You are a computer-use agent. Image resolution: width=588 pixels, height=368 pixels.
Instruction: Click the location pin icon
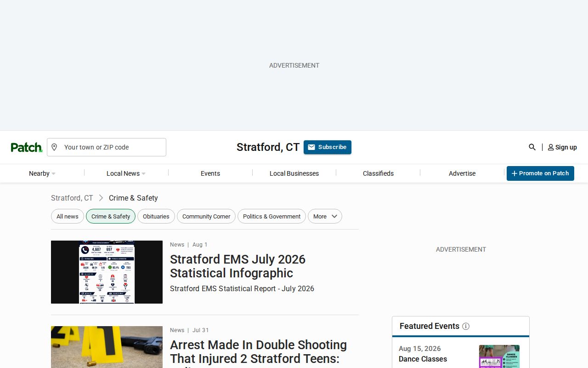click(x=54, y=147)
